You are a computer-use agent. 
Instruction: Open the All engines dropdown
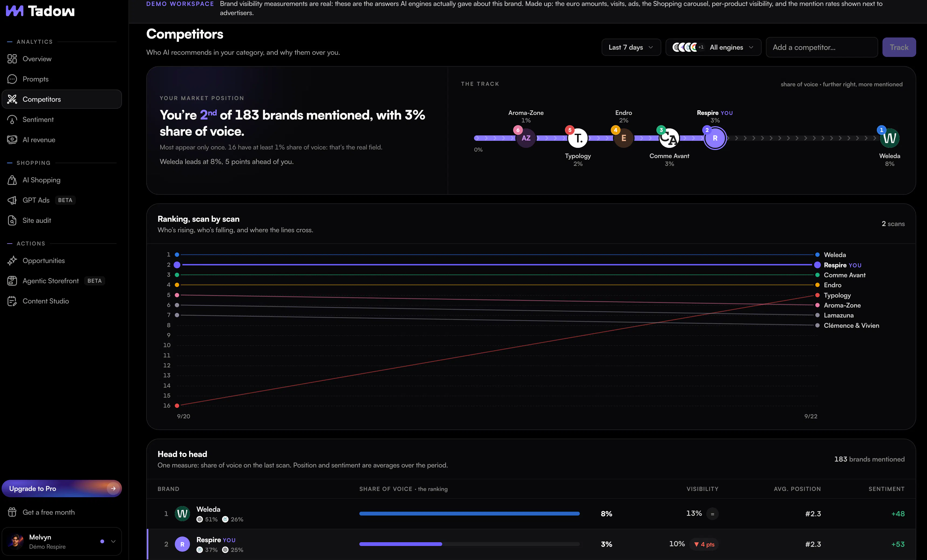713,47
